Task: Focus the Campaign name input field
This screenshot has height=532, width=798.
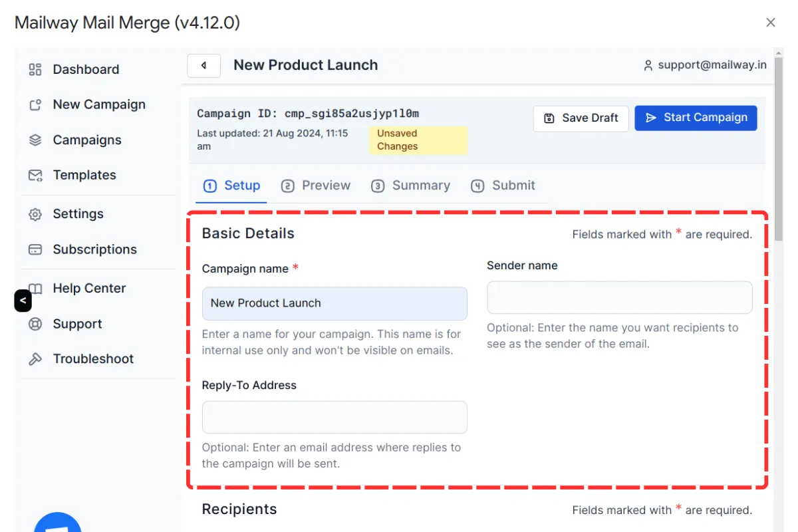Action: [334, 303]
